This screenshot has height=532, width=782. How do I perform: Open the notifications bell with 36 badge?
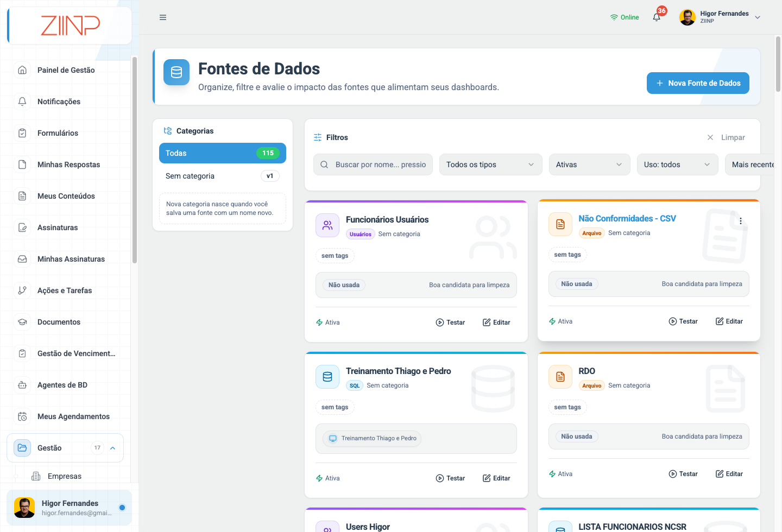[657, 17]
